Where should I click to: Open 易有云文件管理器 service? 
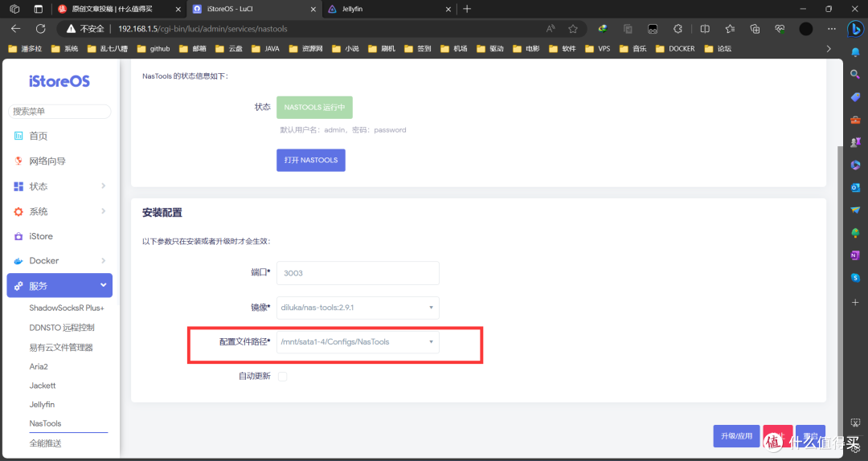[61, 348]
